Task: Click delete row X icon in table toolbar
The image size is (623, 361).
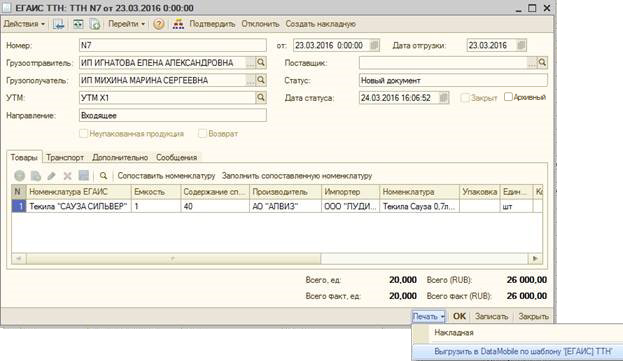Action: coord(68,176)
